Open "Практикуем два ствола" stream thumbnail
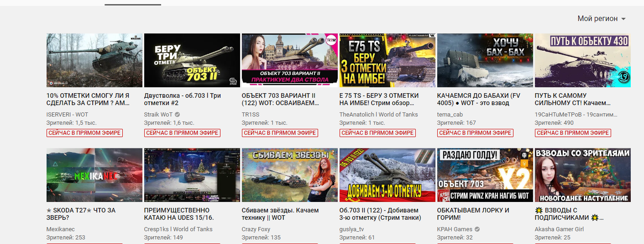The width and height of the screenshot is (644, 244). pyautogui.click(x=289, y=60)
